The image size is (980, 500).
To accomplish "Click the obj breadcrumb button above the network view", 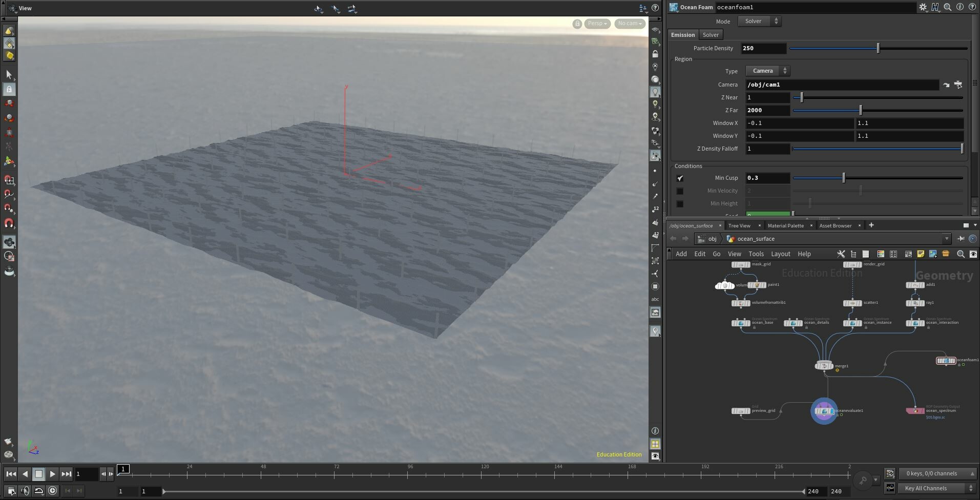I will (712, 239).
